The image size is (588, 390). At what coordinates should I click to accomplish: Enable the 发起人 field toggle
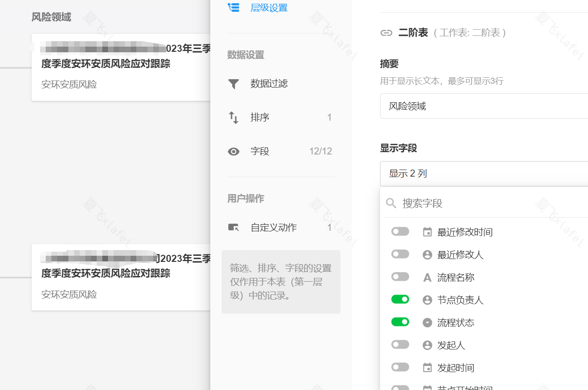[400, 345]
